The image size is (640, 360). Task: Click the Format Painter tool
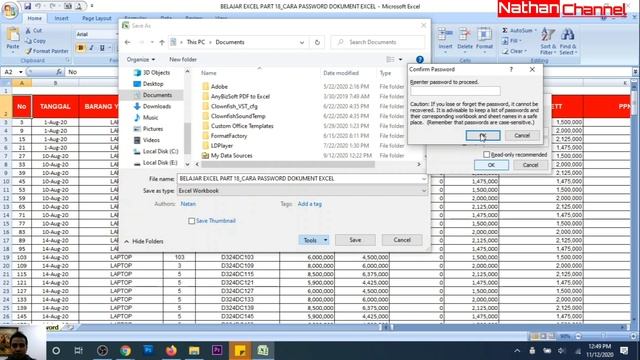click(x=47, y=51)
